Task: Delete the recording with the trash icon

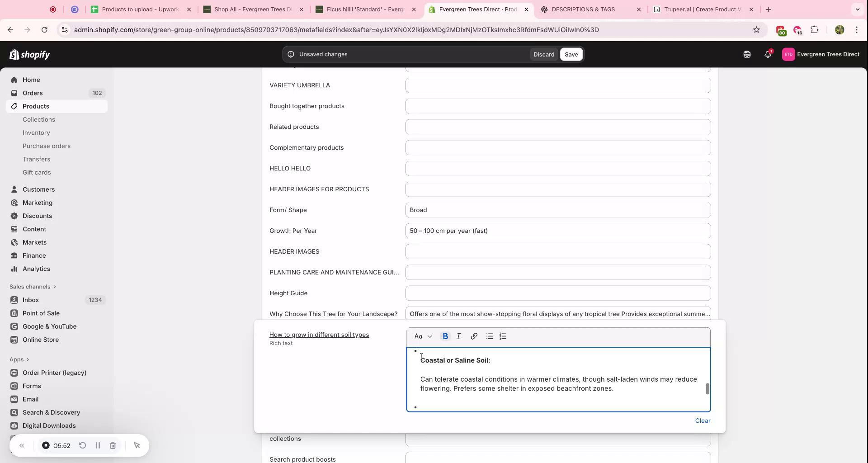Action: 113,445
